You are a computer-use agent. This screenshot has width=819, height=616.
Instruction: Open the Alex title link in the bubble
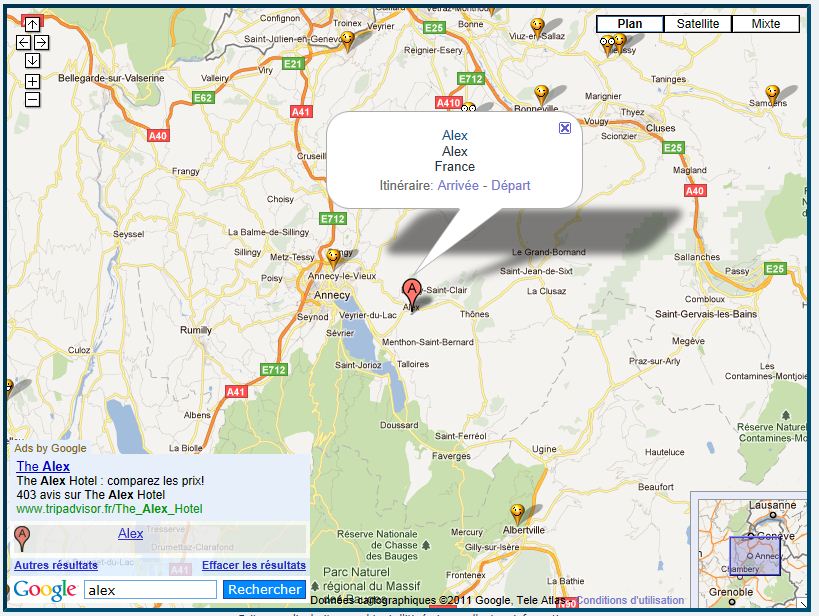454,135
